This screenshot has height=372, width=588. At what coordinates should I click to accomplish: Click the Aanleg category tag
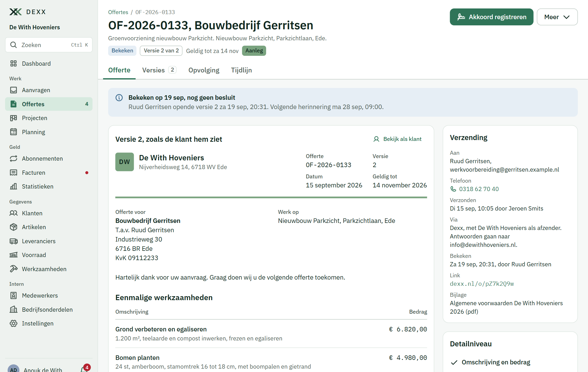coord(254,50)
